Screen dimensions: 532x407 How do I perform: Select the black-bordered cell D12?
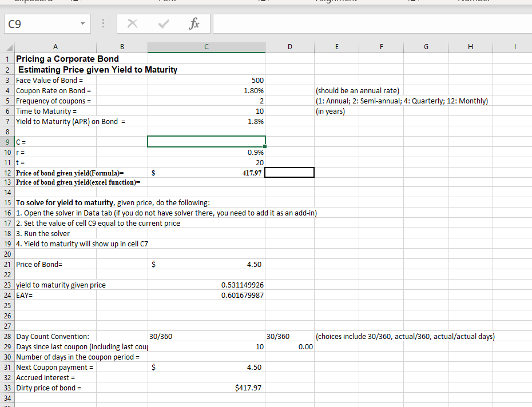tap(289, 172)
